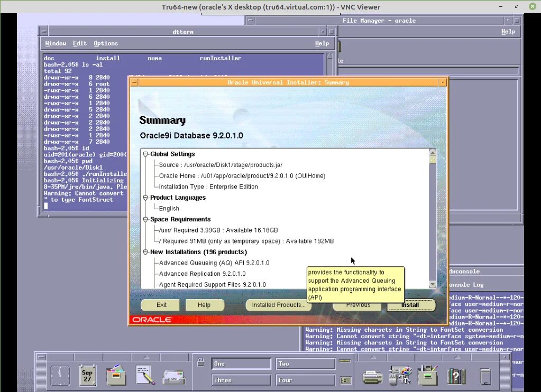This screenshot has height=392, width=541.
Task: Click the summary list scrollbar down arrow
Action: (x=432, y=284)
